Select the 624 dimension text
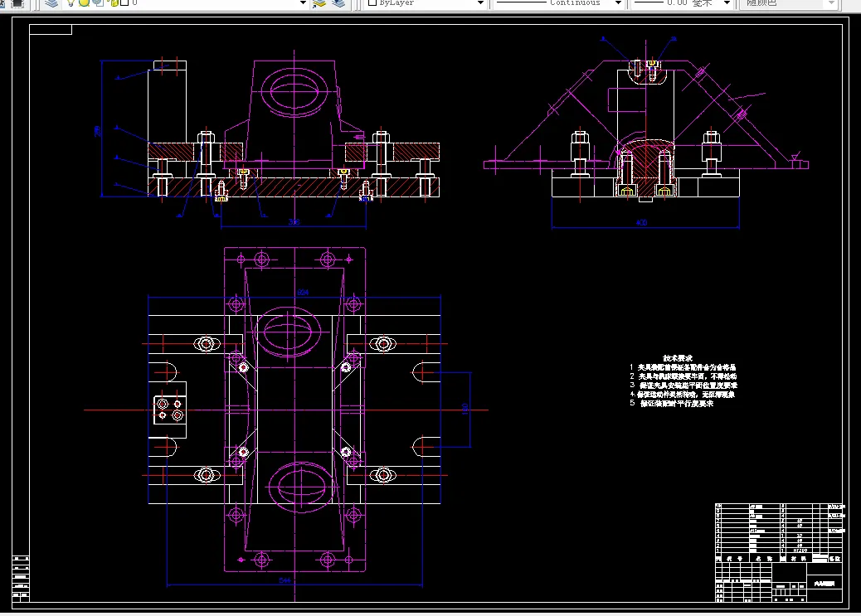 [303, 293]
